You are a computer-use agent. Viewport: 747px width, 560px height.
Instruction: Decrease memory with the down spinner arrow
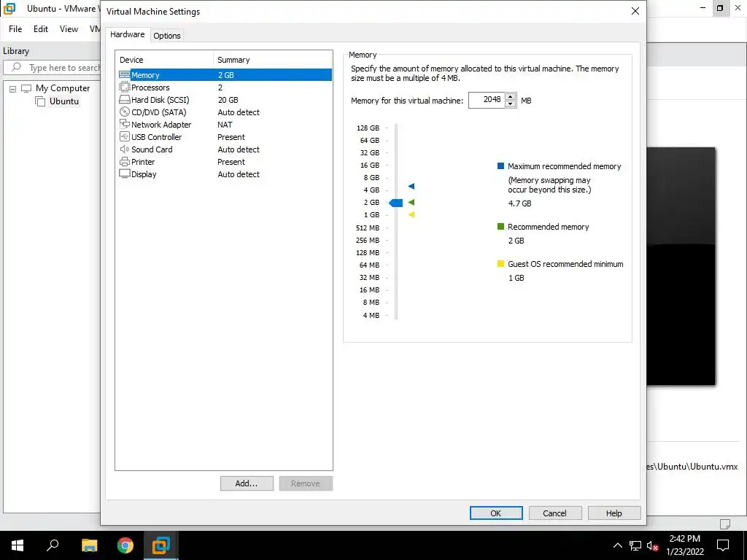point(510,104)
